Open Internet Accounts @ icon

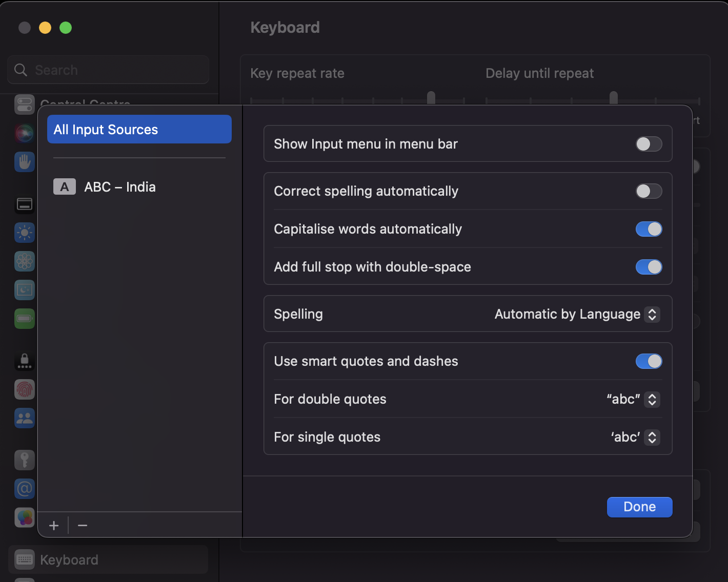click(24, 489)
